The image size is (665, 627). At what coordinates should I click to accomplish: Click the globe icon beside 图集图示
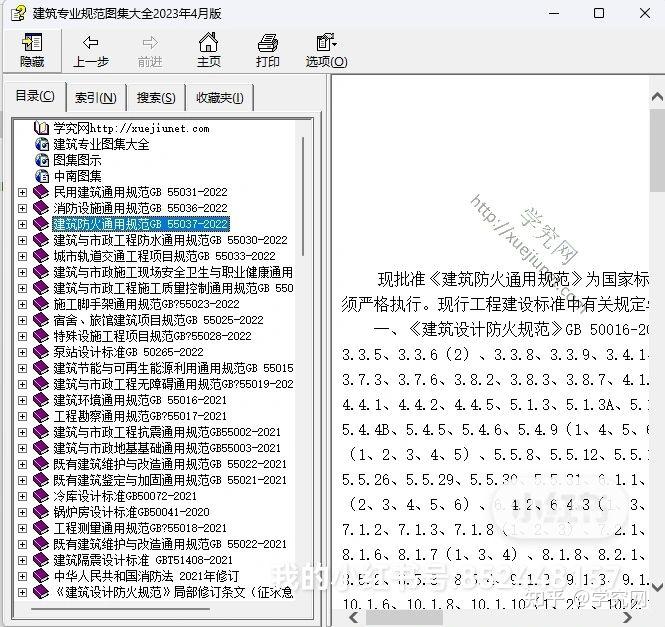tap(42, 160)
